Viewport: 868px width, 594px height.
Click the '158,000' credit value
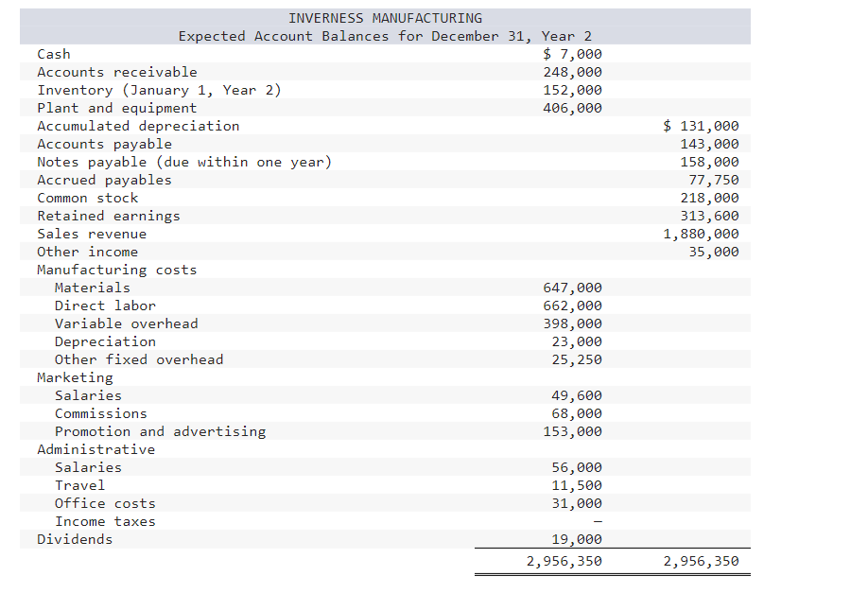click(710, 162)
